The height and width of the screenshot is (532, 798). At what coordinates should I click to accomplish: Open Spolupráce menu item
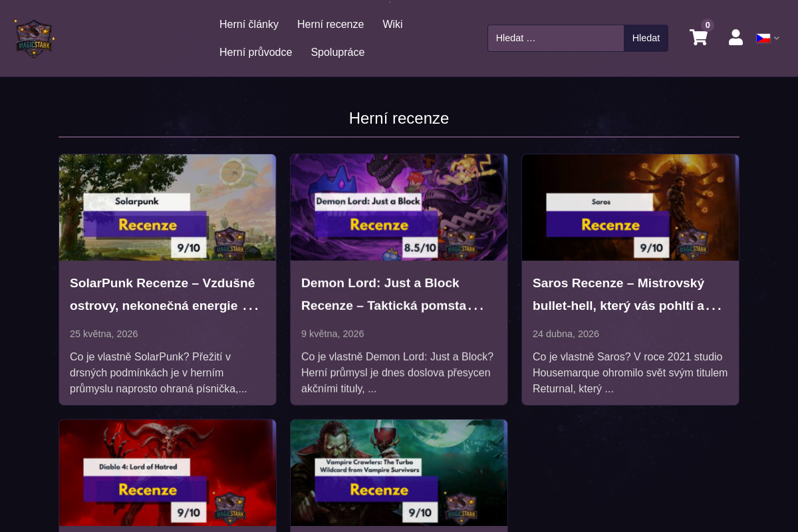point(338,53)
